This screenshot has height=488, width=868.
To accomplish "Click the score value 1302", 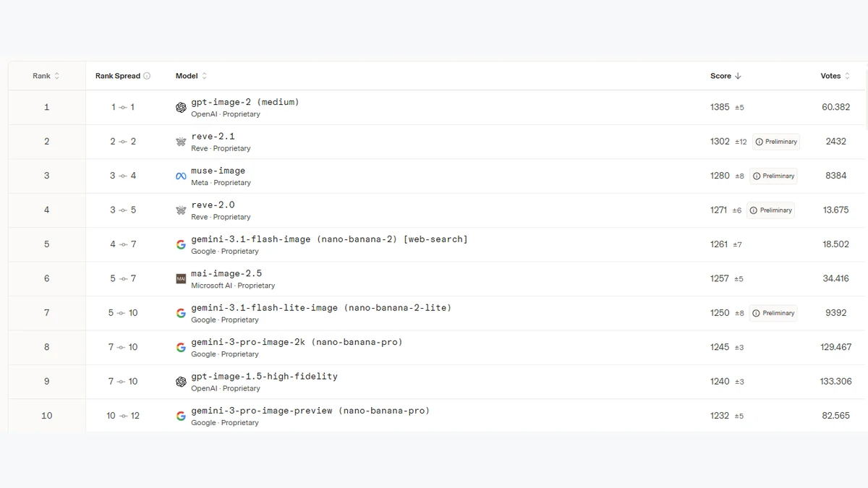I will coord(720,142).
